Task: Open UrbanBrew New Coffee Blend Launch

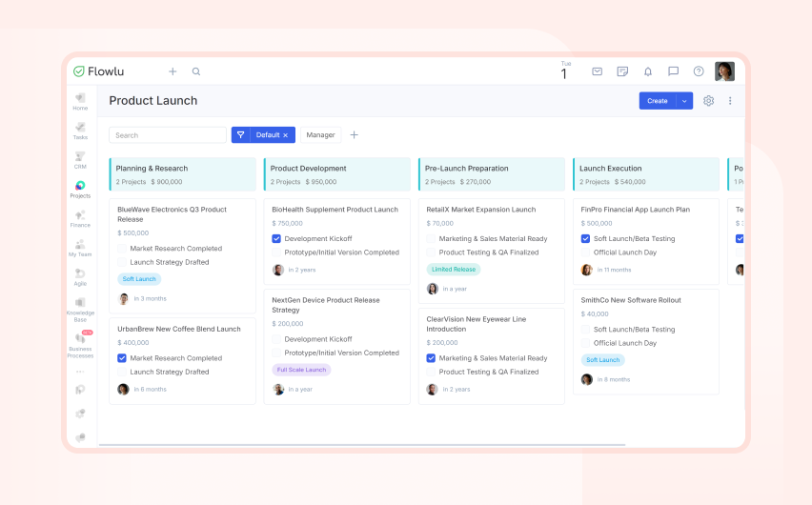Action: coord(179,329)
